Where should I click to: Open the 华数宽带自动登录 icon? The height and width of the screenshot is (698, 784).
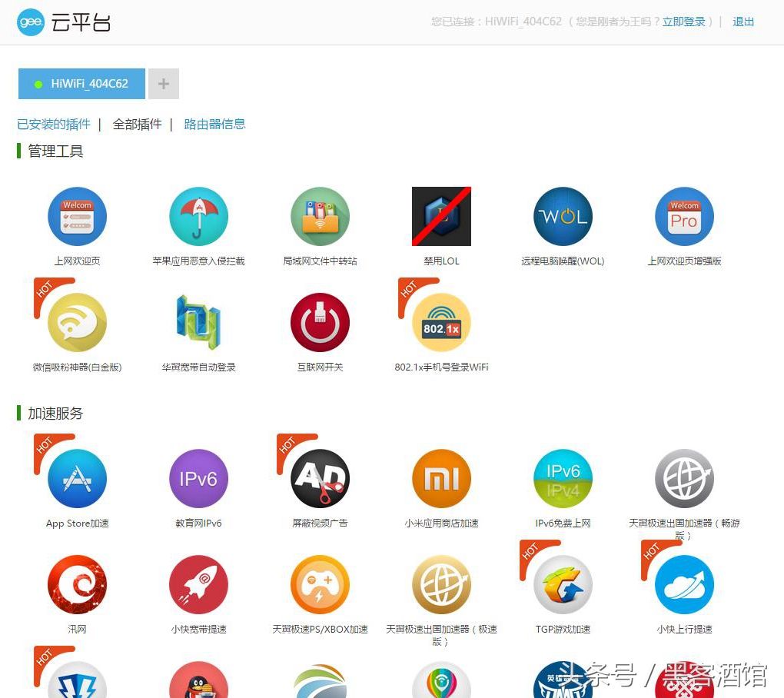(198, 323)
